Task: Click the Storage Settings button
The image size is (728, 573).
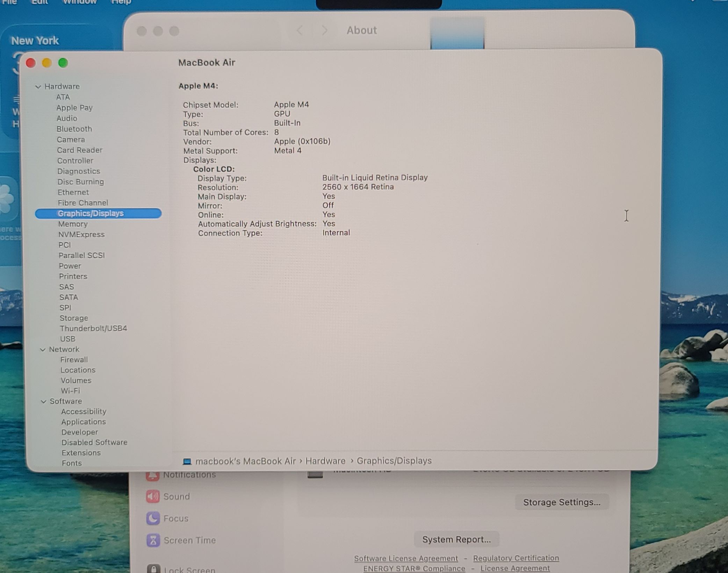Action: coord(561,502)
